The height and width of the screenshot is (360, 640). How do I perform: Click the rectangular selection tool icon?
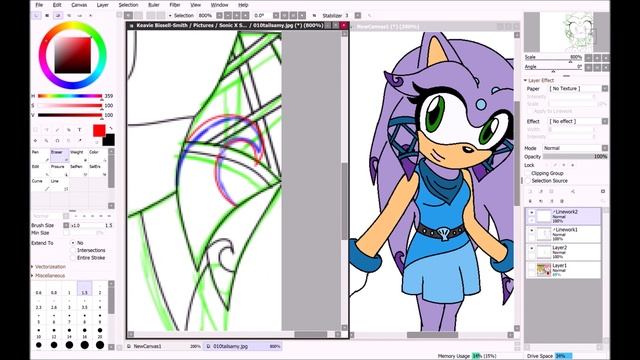(36, 130)
